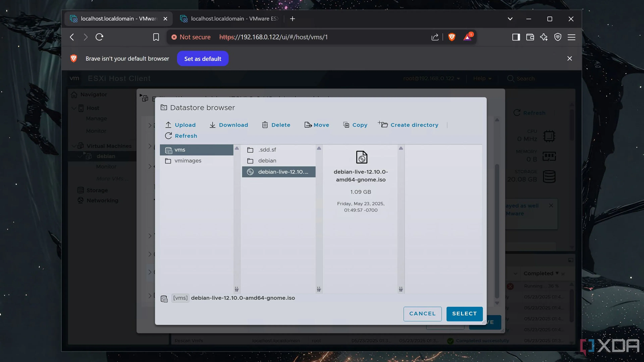Open the Brave Wallet icon
Viewport: 644px width, 362px height.
point(530,37)
